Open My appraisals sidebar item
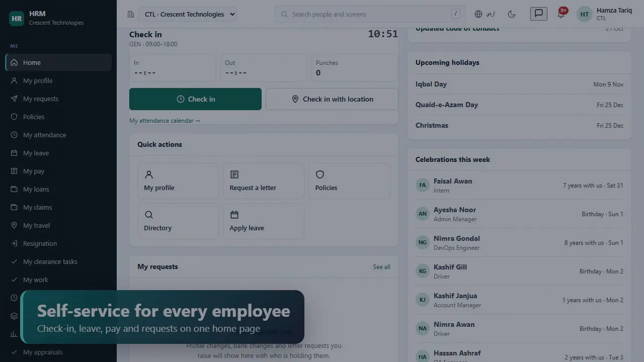 pyautogui.click(x=58, y=352)
